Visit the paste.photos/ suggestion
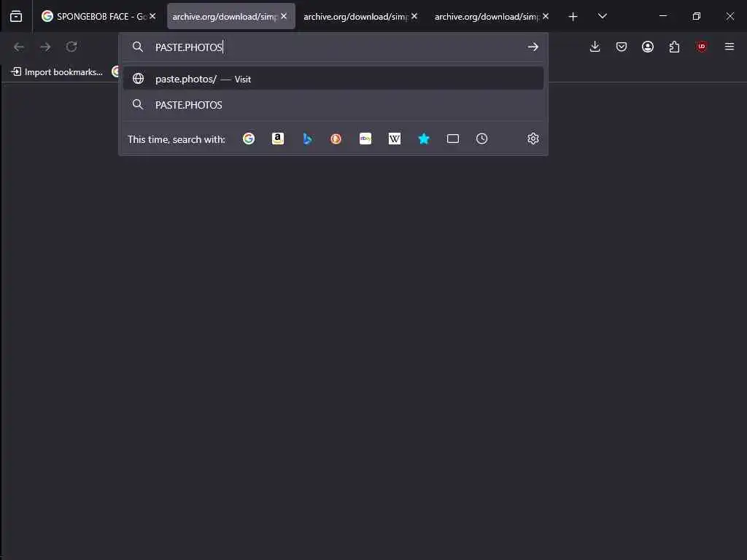Image resolution: width=747 pixels, height=560 pixels. [x=333, y=79]
